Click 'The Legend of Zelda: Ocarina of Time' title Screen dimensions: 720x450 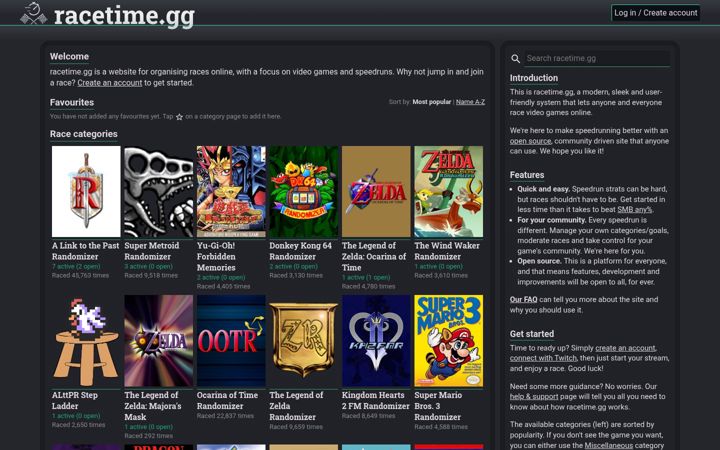click(x=374, y=257)
